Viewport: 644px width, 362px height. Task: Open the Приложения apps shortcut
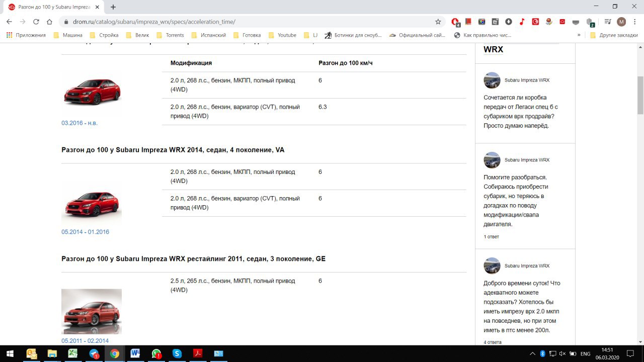[26, 35]
